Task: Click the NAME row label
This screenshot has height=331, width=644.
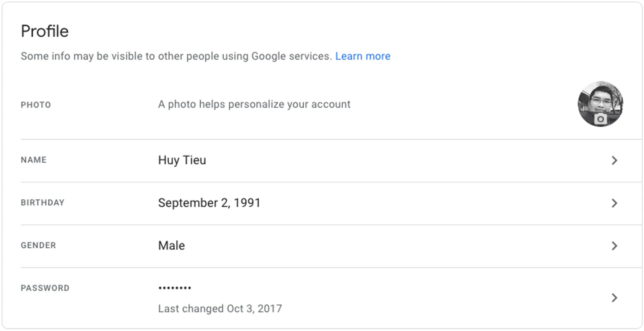Action: click(x=33, y=160)
